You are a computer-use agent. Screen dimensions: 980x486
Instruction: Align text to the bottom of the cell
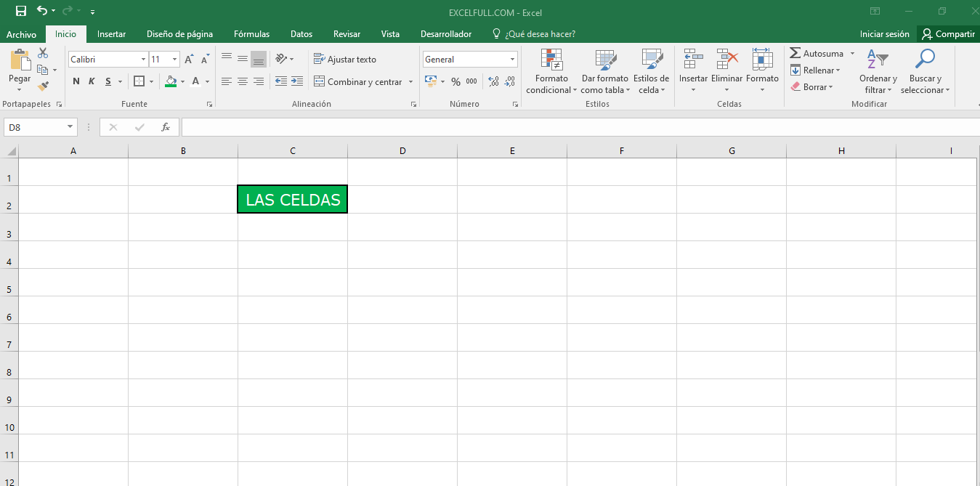click(259, 59)
